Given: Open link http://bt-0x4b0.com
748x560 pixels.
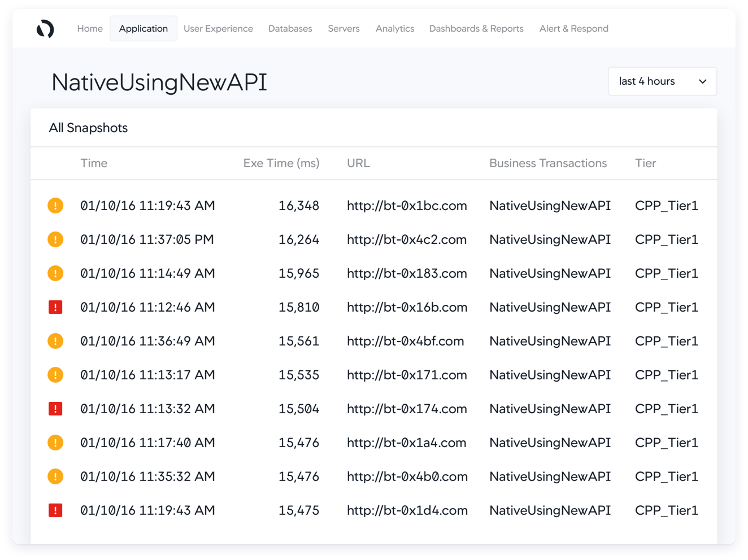Looking at the screenshot, I should pos(407,476).
